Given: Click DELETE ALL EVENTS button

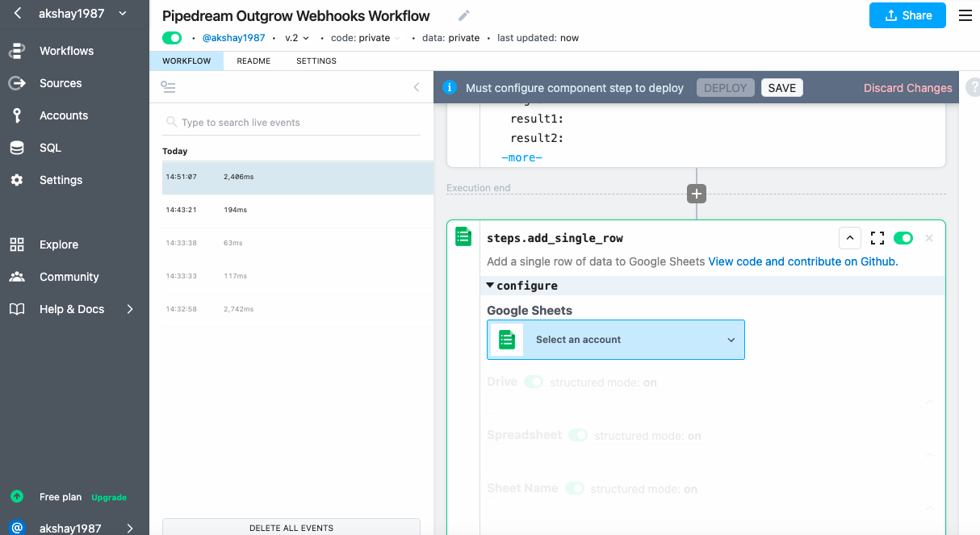Looking at the screenshot, I should click(x=291, y=527).
